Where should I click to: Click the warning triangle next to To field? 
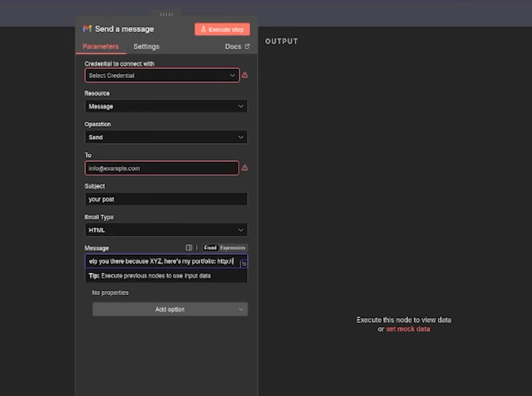point(245,168)
